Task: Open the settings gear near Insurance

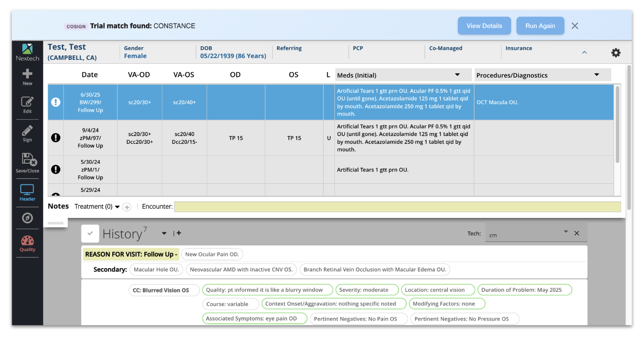Action: [616, 52]
